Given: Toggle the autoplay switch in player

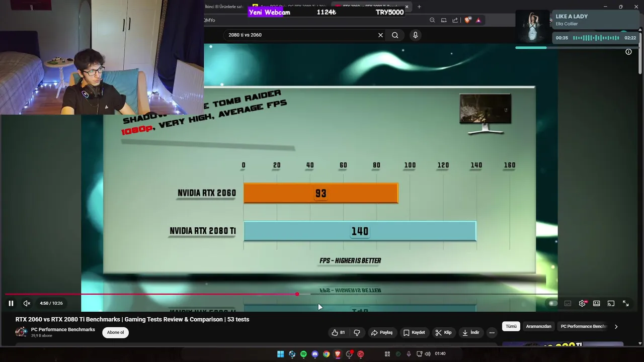Looking at the screenshot, I should click(x=552, y=303).
